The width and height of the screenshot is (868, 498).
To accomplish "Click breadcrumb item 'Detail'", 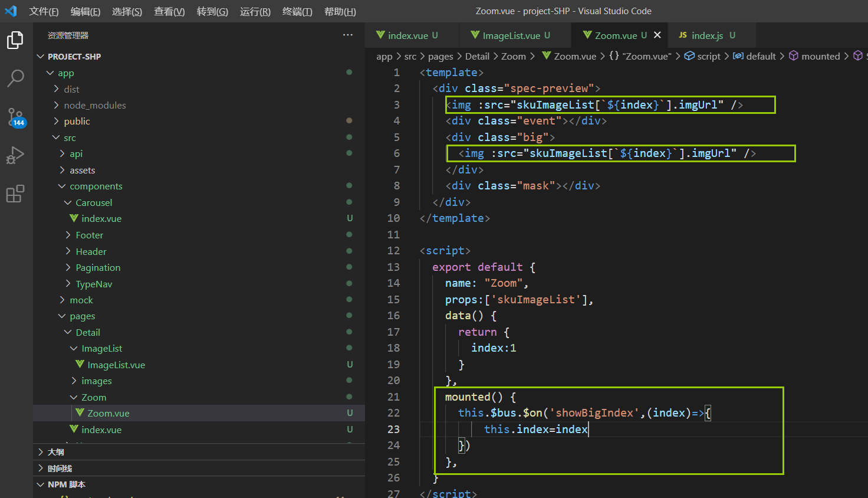I will tap(477, 56).
